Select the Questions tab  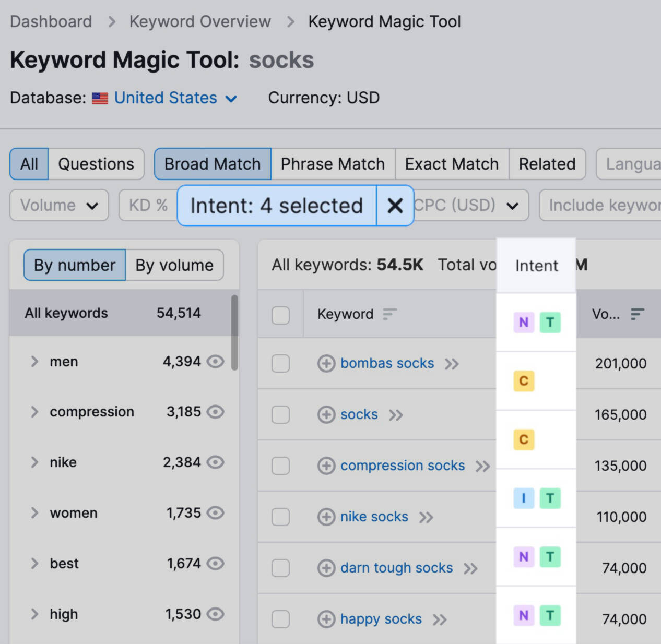click(96, 164)
